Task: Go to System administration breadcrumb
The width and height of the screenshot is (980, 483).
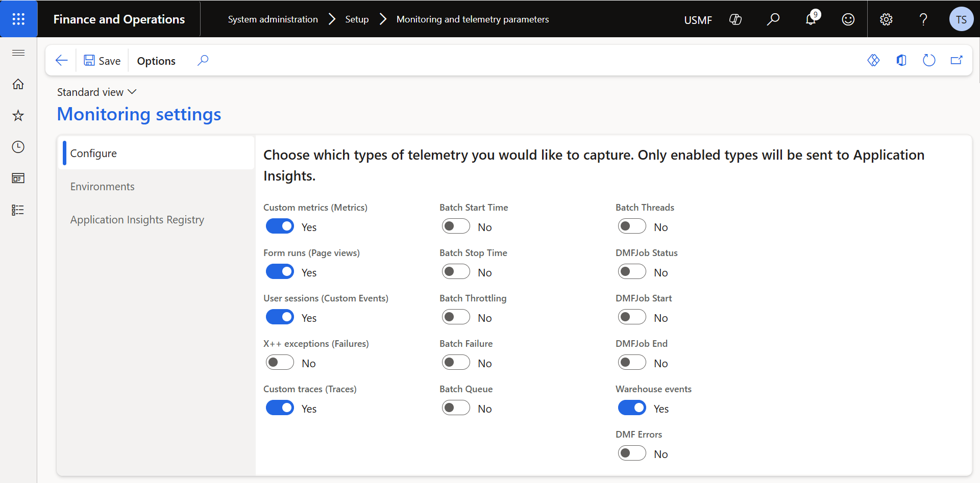Action: point(273,19)
